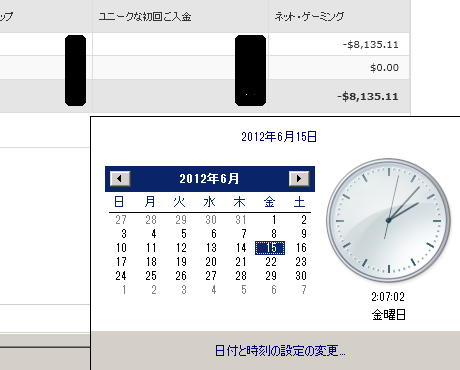Click the 2:07:02 digital time text
The height and width of the screenshot is (370, 460).
tap(388, 297)
